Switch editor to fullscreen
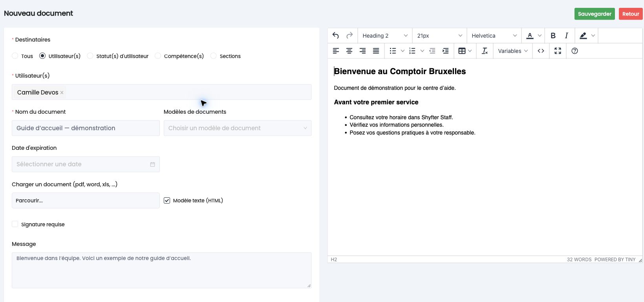This screenshot has height=302, width=644. [x=558, y=51]
